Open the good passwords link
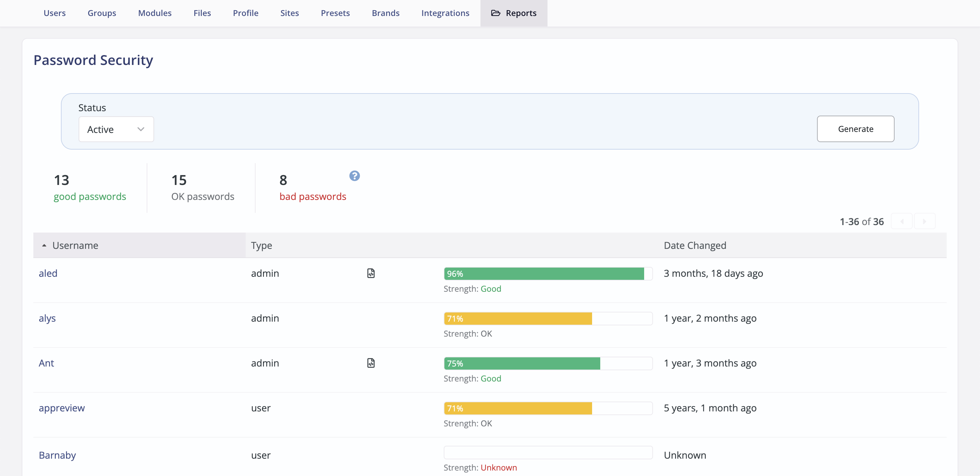Viewport: 980px width, 476px height. point(90,196)
